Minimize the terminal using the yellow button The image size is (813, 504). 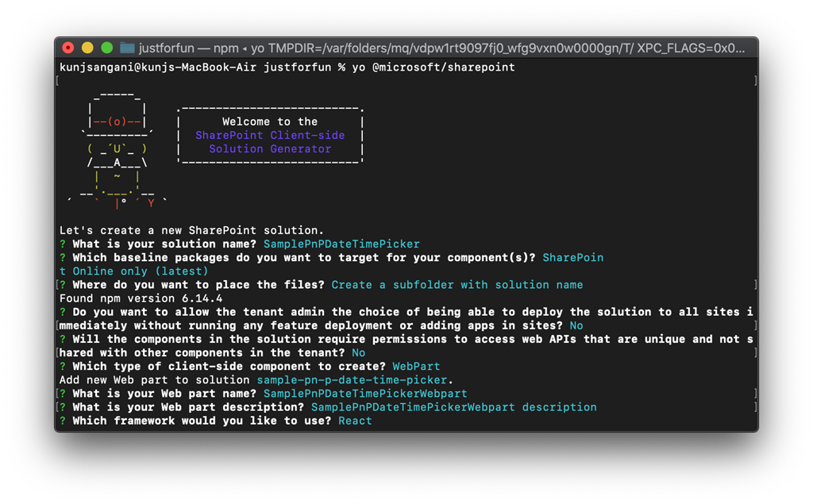(x=87, y=48)
